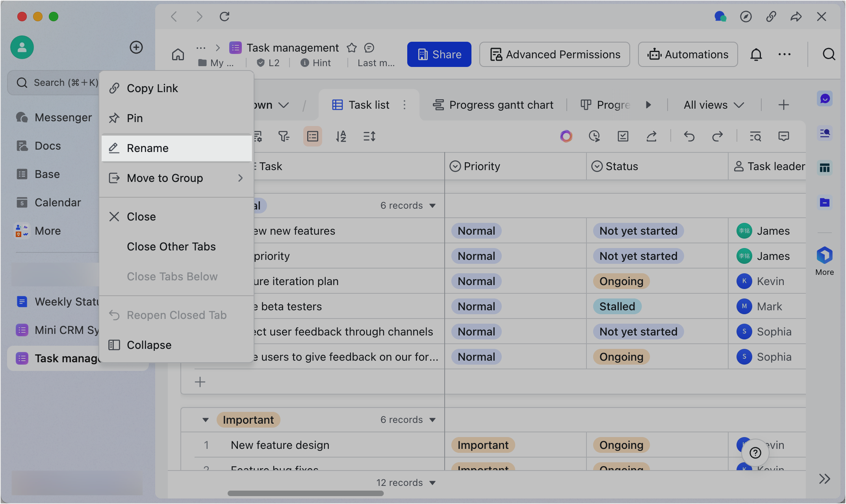The image size is (846, 504).
Task: Click the sort A-Z icon
Action: (x=341, y=137)
